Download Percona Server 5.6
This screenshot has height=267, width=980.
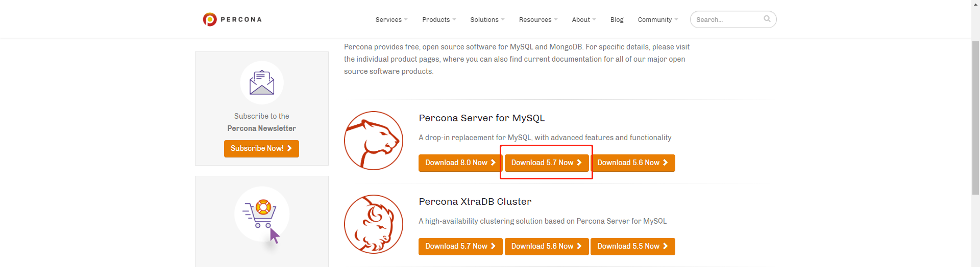[x=632, y=163]
